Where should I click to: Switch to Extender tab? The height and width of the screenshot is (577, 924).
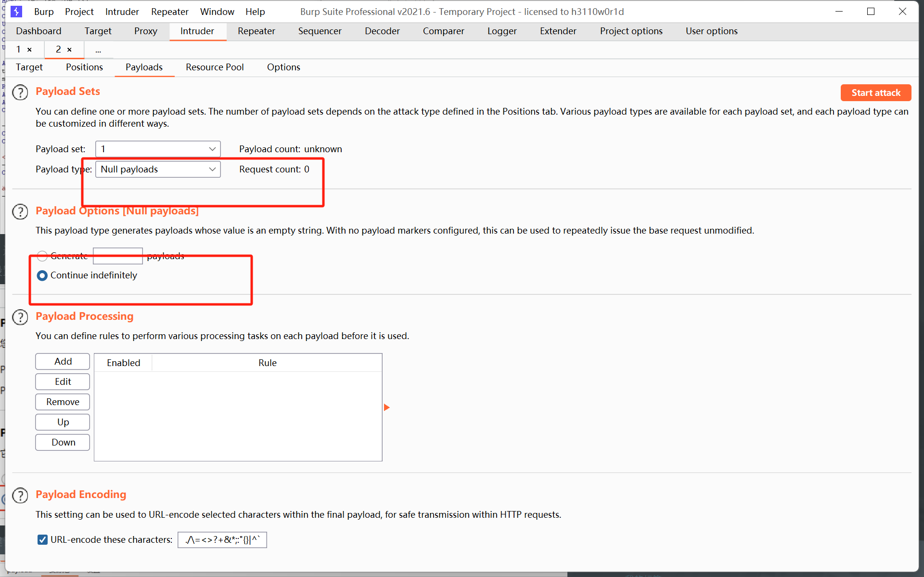[558, 31]
